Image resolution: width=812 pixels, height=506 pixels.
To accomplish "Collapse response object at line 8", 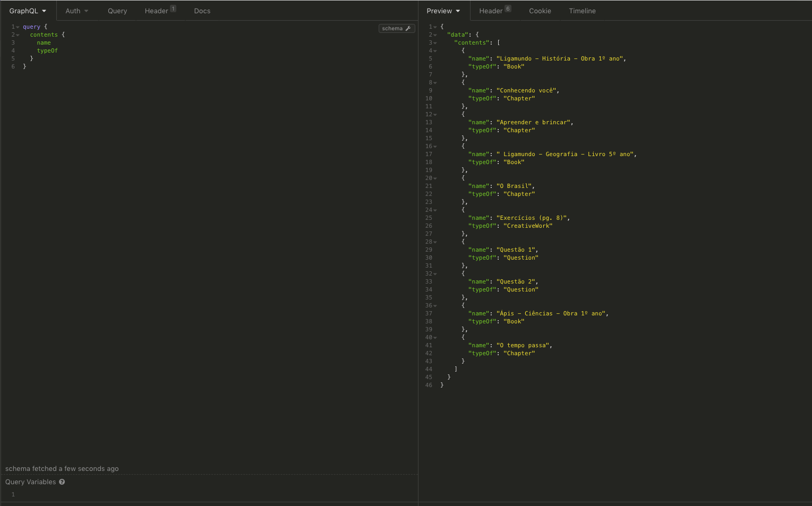I will pyautogui.click(x=435, y=83).
